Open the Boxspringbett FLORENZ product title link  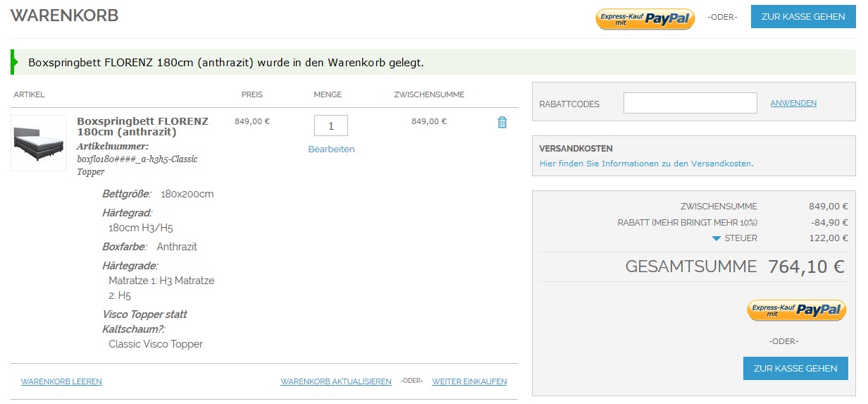(142, 126)
